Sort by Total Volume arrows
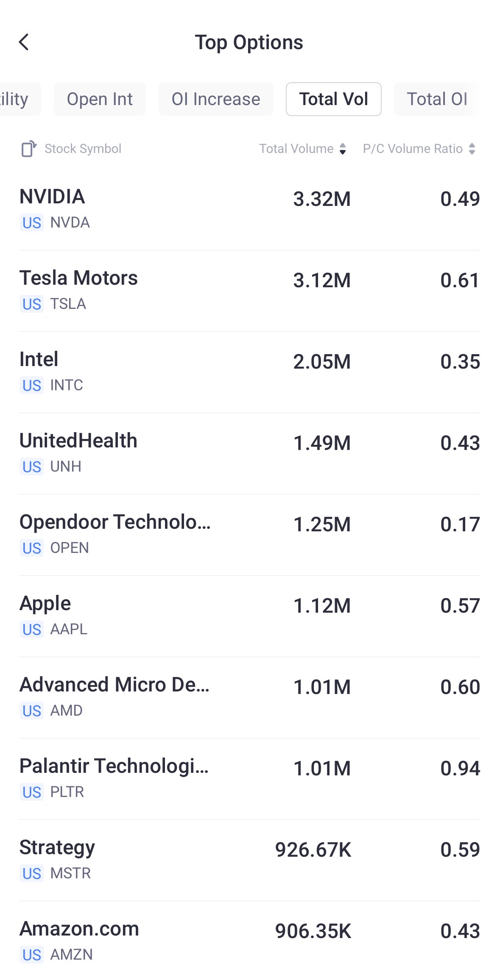 (x=343, y=149)
